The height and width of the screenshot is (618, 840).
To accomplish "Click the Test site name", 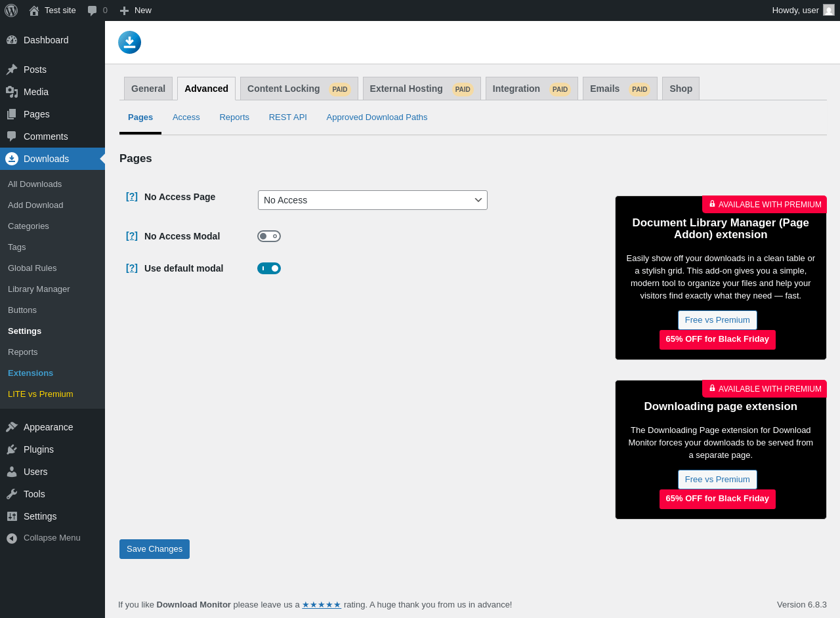I will (x=60, y=10).
